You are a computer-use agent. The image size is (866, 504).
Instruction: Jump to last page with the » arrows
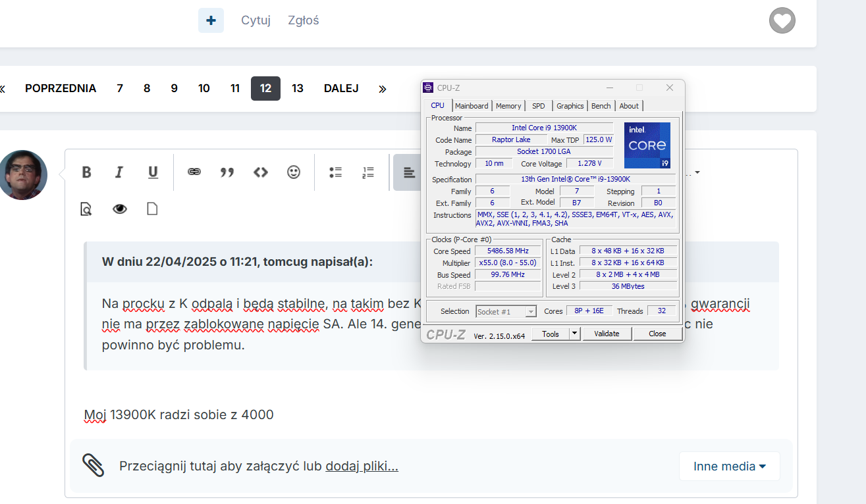[x=383, y=88]
